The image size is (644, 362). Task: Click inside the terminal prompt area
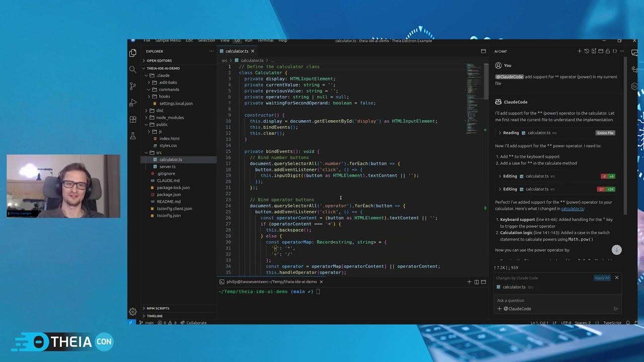(x=352, y=303)
